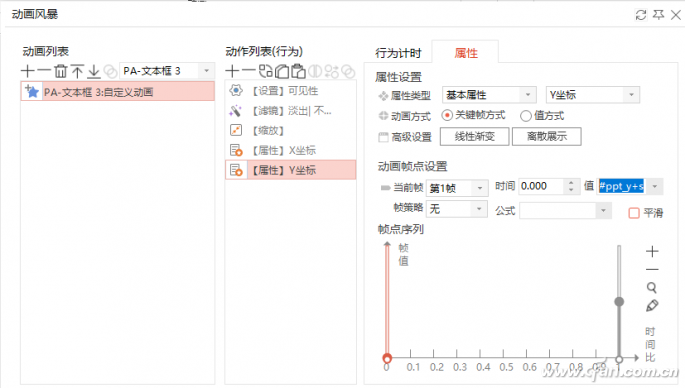This screenshot has width=685, height=388.
Task: Add a new animation with the plus icon in 动画列表
Action: point(28,71)
